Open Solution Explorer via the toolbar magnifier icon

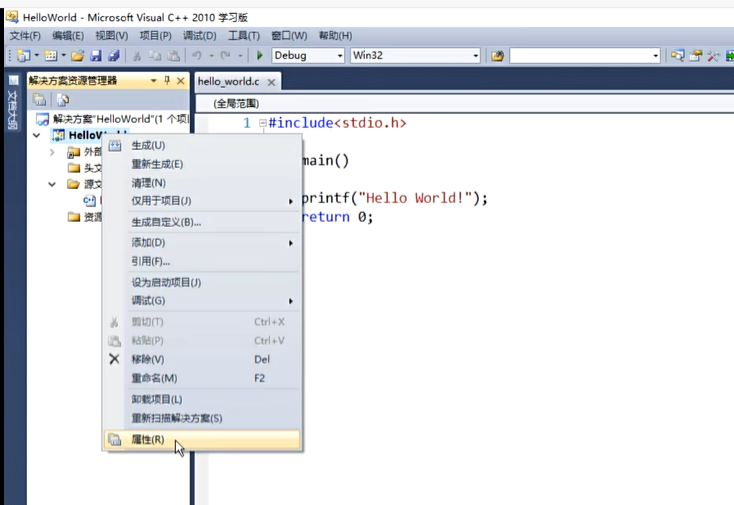tap(677, 56)
